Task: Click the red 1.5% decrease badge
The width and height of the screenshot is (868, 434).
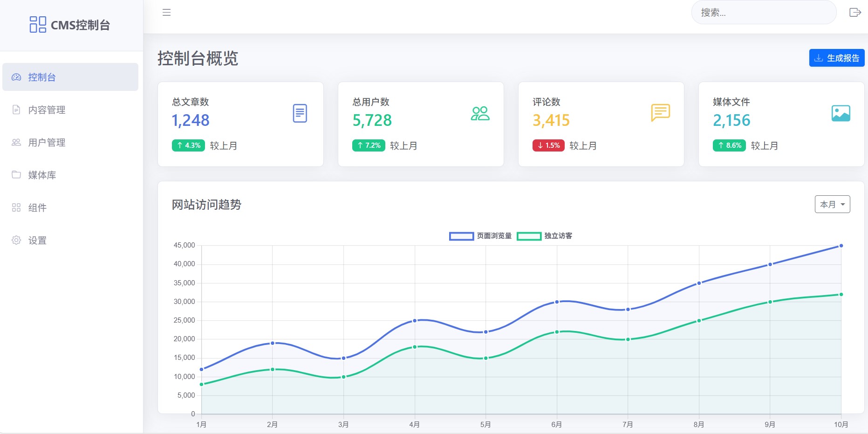Action: (x=548, y=145)
